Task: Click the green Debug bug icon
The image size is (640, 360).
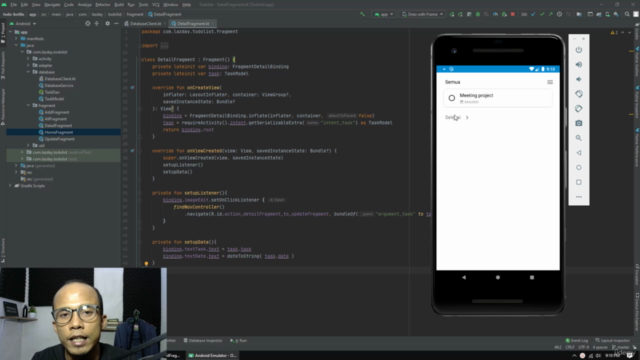Action: (x=478, y=14)
